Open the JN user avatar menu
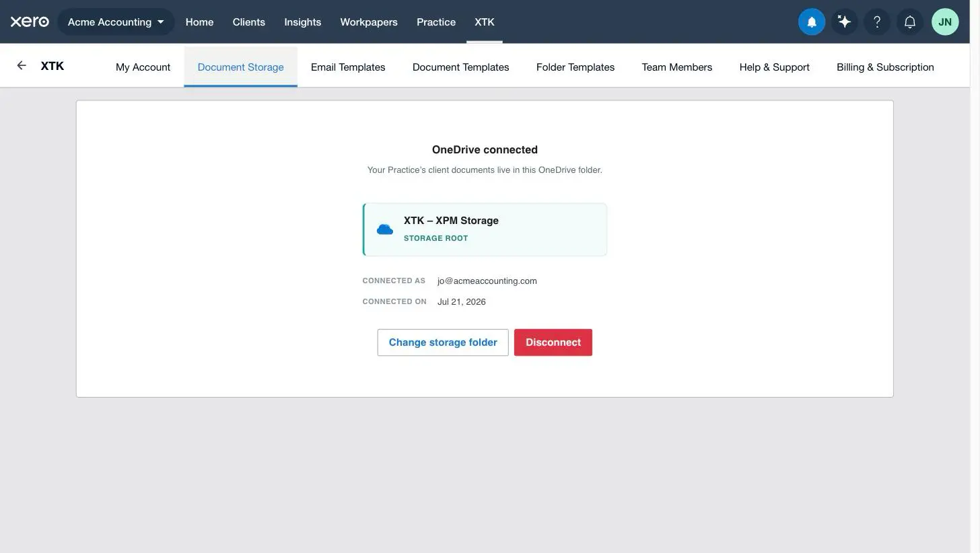The width and height of the screenshot is (980, 553). (x=945, y=22)
